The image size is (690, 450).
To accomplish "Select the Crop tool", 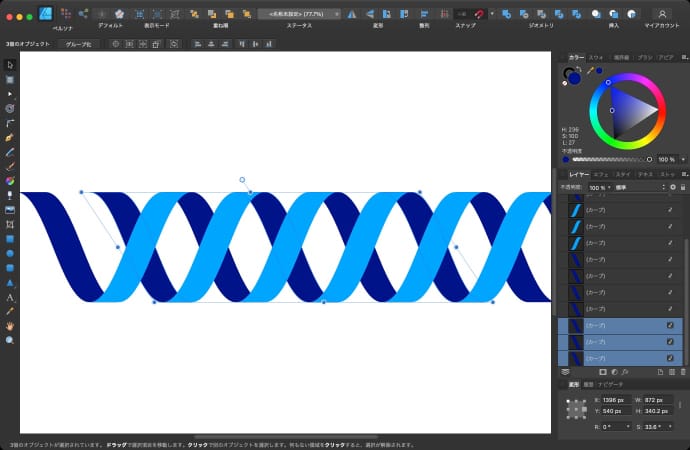I will 10,225.
